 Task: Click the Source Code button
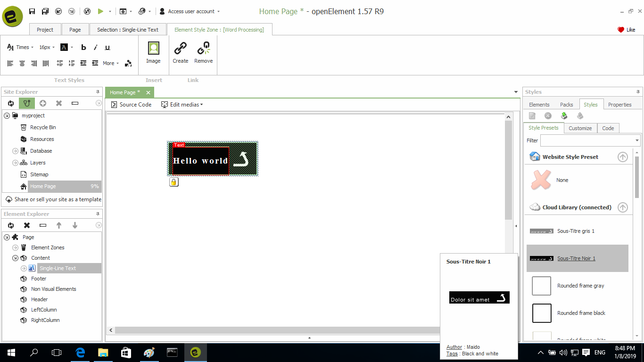pyautogui.click(x=132, y=105)
